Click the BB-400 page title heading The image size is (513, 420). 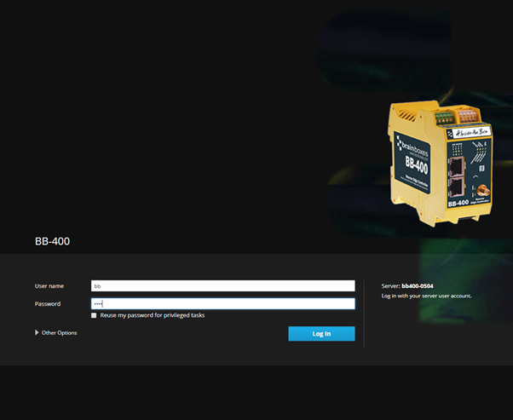click(x=52, y=241)
